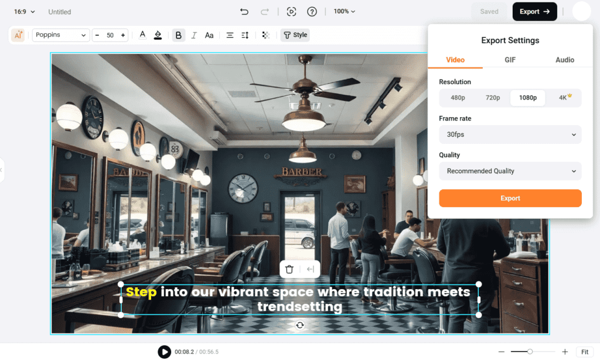Image resolution: width=600 pixels, height=364 pixels.
Task: Toggle bold formatting
Action: pos(178,35)
